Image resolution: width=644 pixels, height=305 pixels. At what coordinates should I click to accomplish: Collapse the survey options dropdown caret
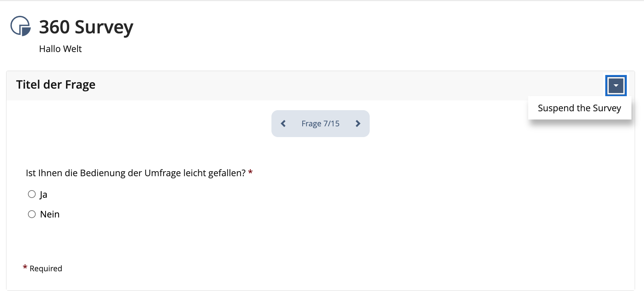(616, 85)
